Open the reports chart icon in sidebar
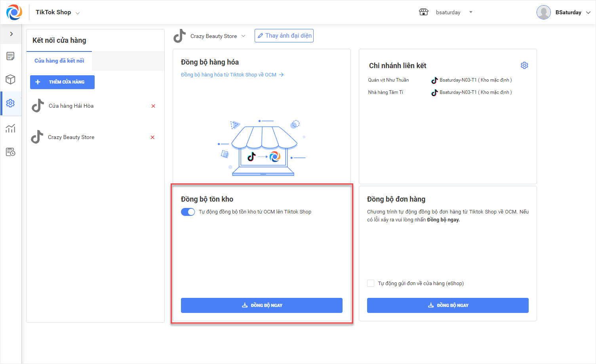Image resolution: width=596 pixels, height=364 pixels. coord(11,128)
